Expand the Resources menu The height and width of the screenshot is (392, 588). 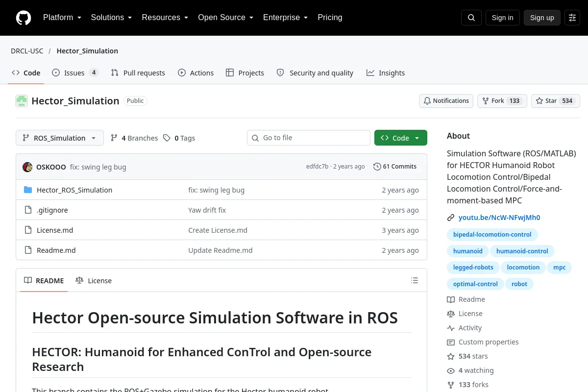(x=165, y=18)
